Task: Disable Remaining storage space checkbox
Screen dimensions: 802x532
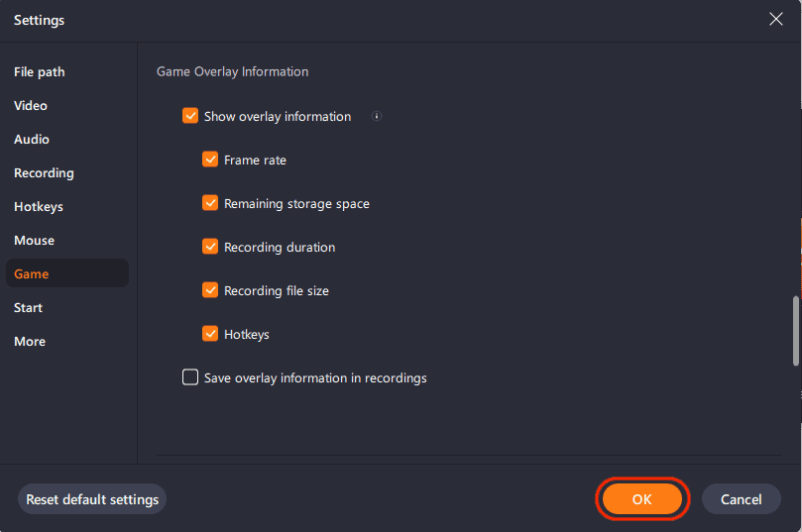Action: pyautogui.click(x=210, y=203)
